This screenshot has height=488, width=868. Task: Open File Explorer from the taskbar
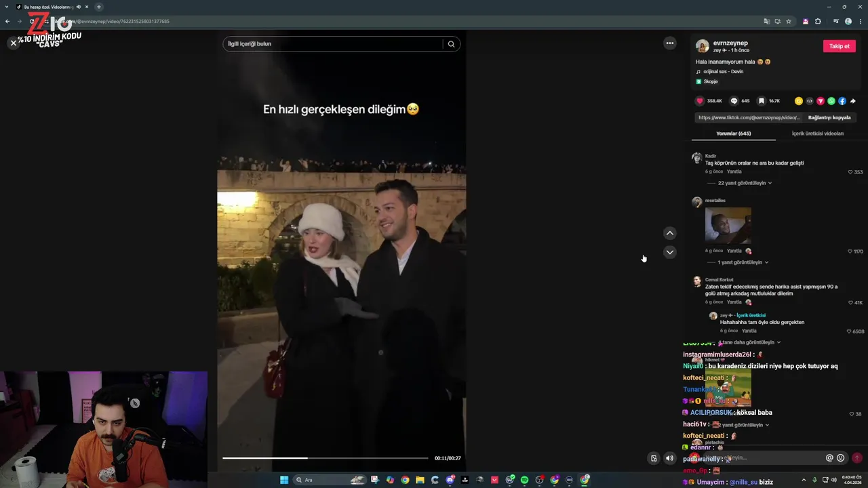click(x=420, y=480)
